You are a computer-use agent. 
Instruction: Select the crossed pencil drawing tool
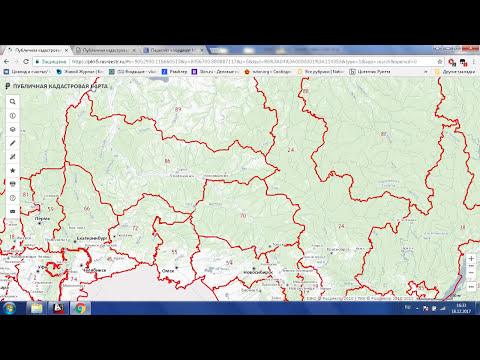[x=13, y=157]
